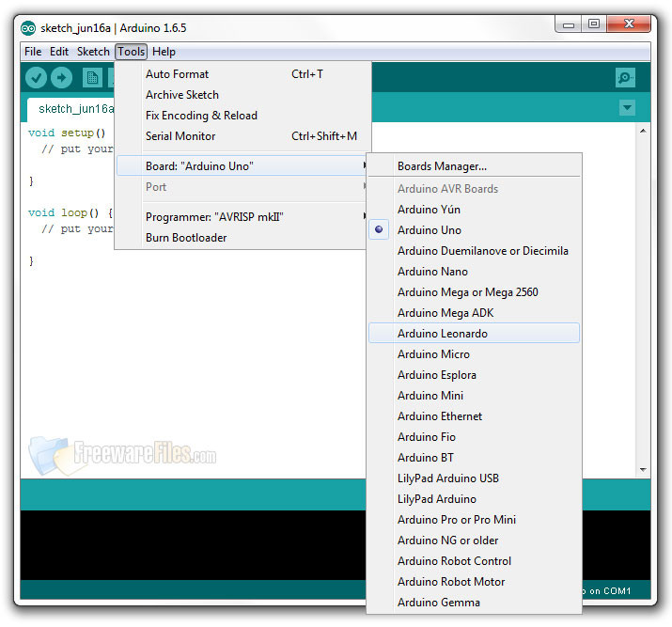Image resolution: width=672 pixels, height=627 pixels.
Task: Close the Tools menu
Action: pos(132,52)
